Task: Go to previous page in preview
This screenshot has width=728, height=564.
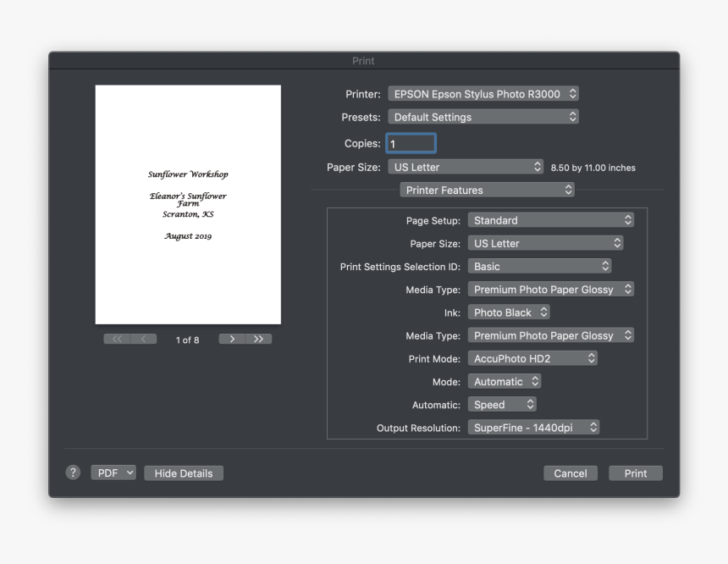Action: coord(143,340)
